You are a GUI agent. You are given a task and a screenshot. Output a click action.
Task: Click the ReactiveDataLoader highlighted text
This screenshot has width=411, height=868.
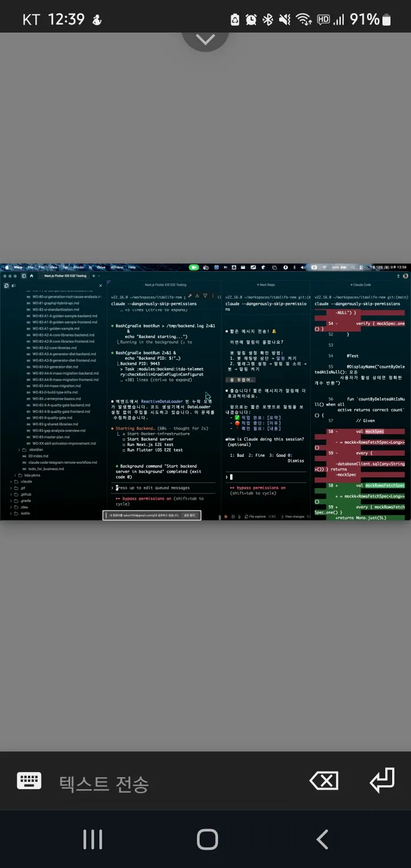[163, 401]
